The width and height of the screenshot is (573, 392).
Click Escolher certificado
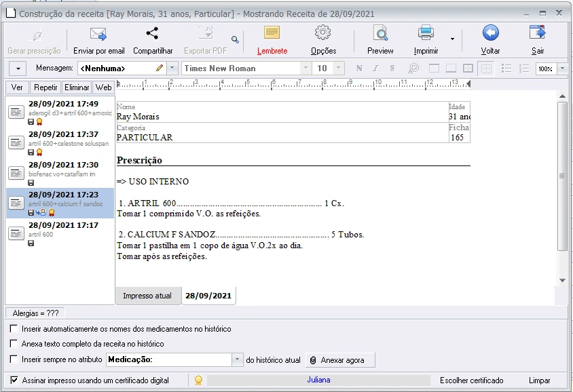[x=471, y=380]
